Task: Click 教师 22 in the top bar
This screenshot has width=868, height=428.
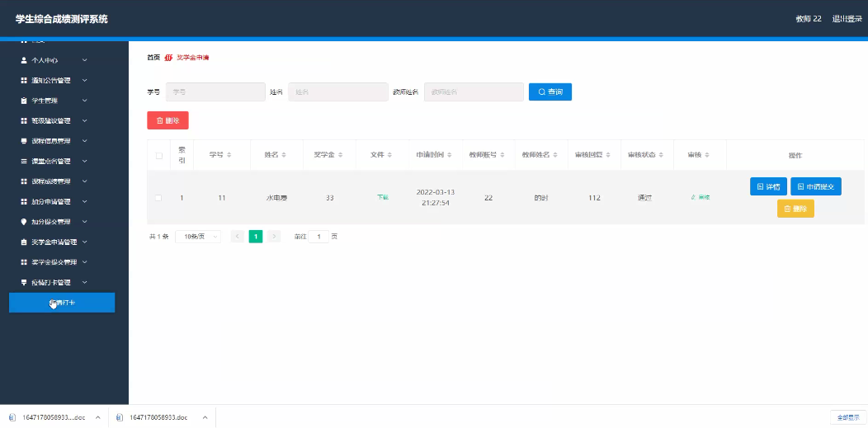Action: (x=809, y=19)
